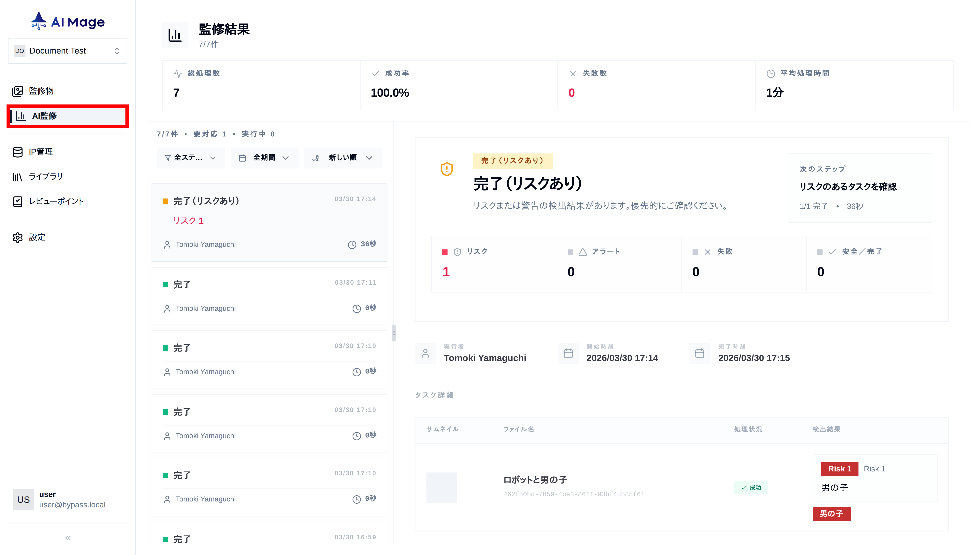Open the user account profile
This screenshot has width=980, height=555.
coord(68,499)
